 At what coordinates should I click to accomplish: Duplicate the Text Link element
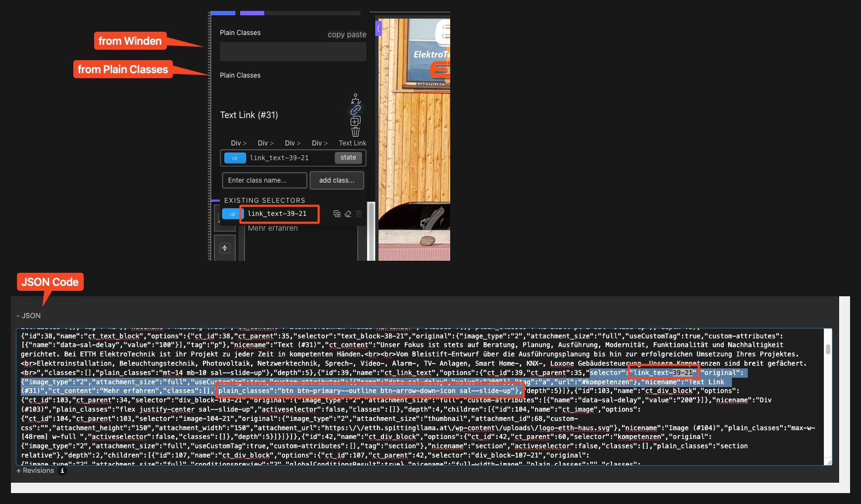(356, 121)
